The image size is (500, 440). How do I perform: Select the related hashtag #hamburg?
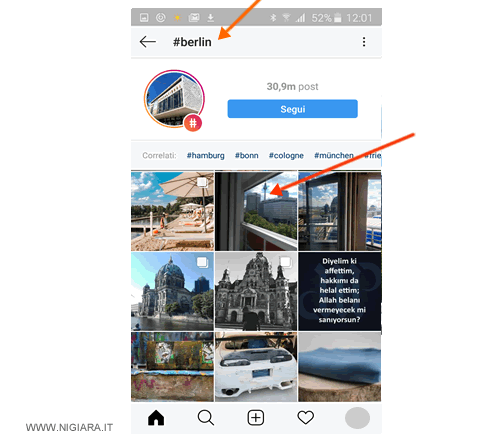[x=205, y=155]
